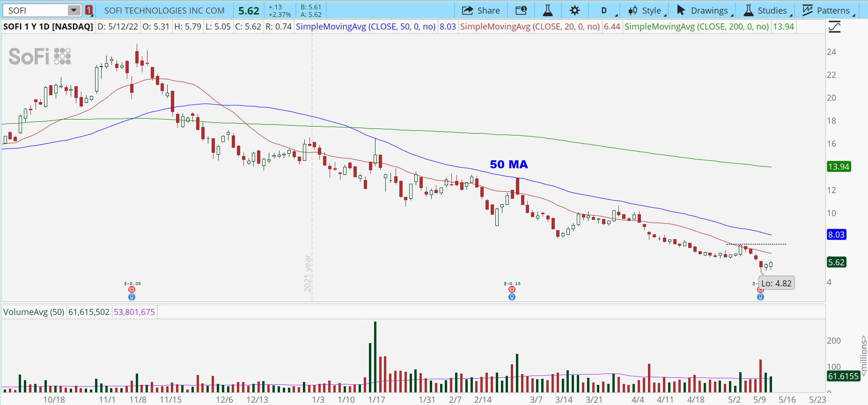Image resolution: width=868 pixels, height=405 pixels.
Task: Click the 200 level on volume axis
Action: 834,341
